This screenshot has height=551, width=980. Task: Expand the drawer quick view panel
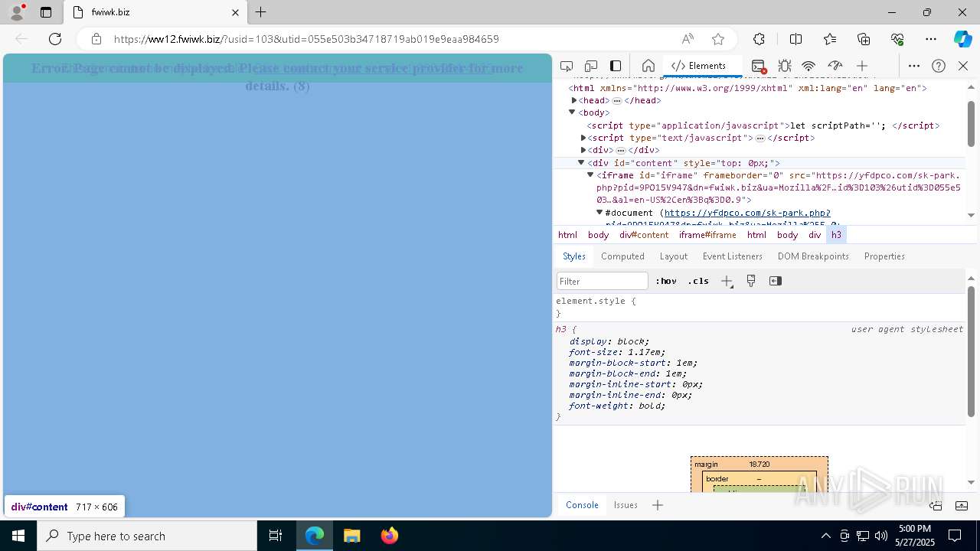pyautogui.click(x=962, y=505)
